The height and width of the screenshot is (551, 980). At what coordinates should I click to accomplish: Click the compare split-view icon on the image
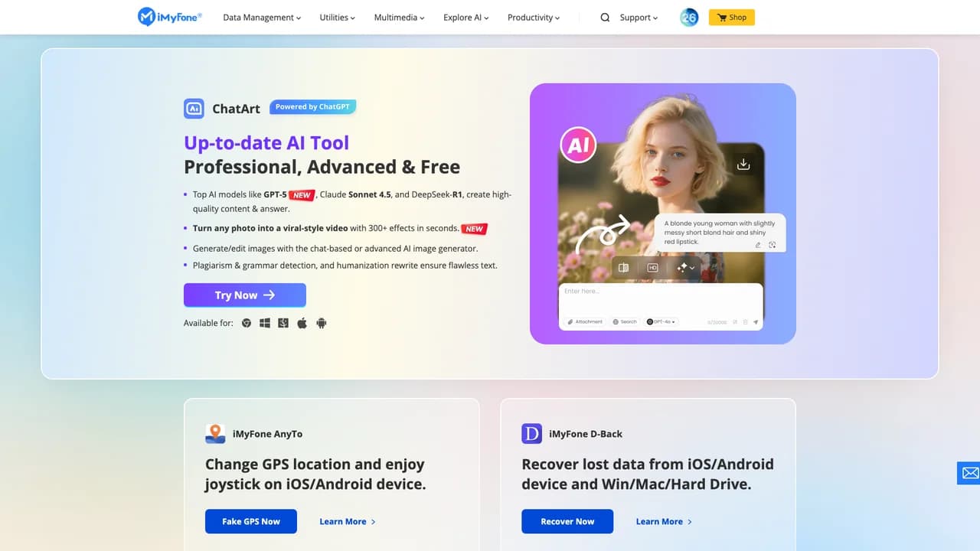623,268
